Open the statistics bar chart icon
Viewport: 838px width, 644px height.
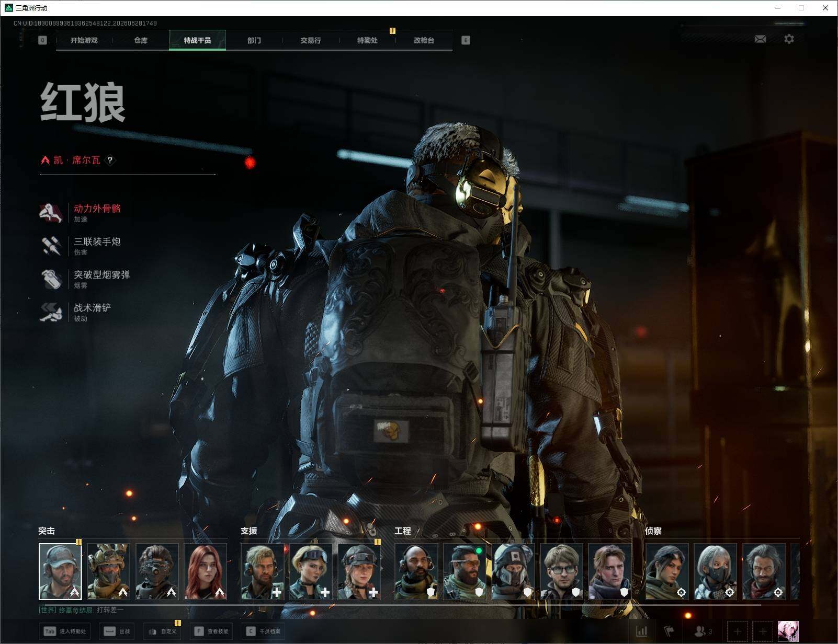click(642, 631)
